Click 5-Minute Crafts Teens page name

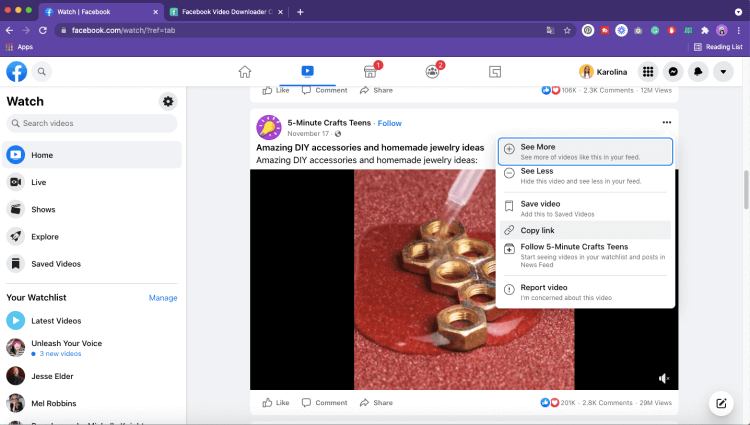pyautogui.click(x=329, y=123)
